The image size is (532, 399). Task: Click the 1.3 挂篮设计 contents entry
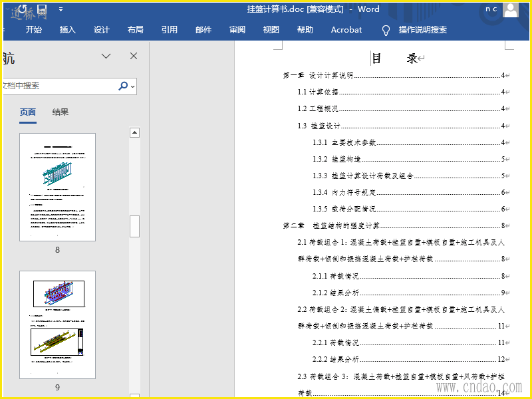tap(402, 126)
